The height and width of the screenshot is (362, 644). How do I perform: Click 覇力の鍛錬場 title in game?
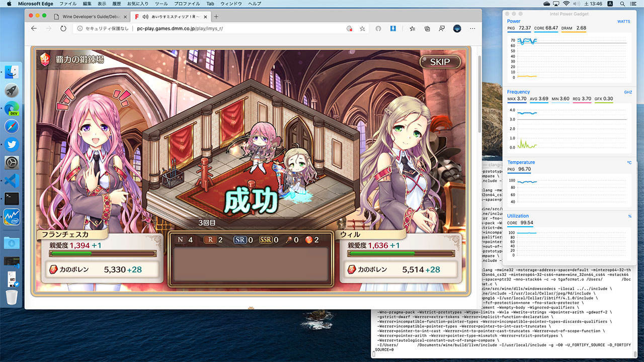point(79,59)
